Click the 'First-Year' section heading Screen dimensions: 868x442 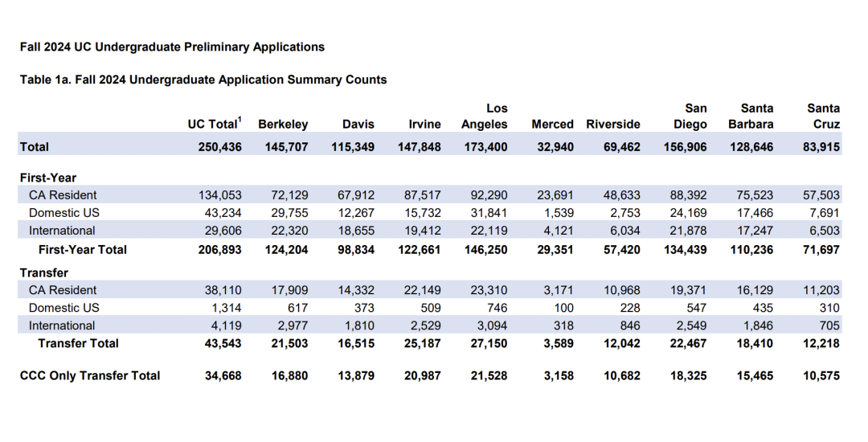pos(48,178)
